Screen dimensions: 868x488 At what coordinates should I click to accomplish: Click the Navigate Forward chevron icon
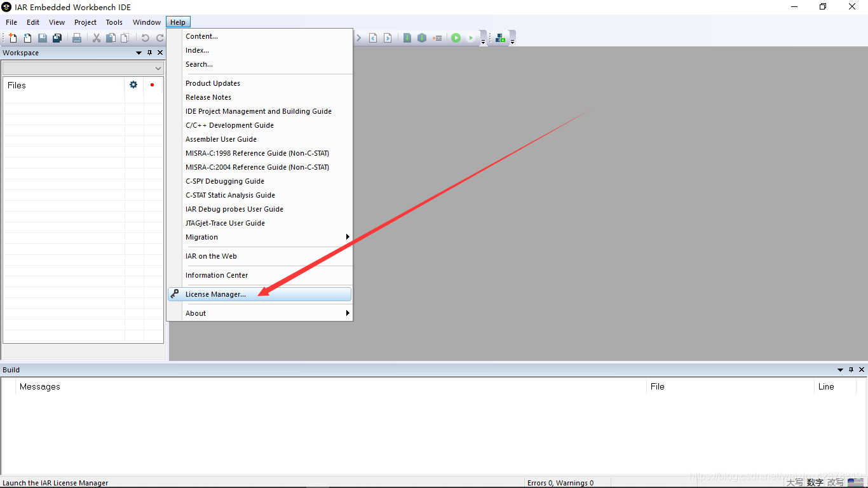(x=358, y=38)
